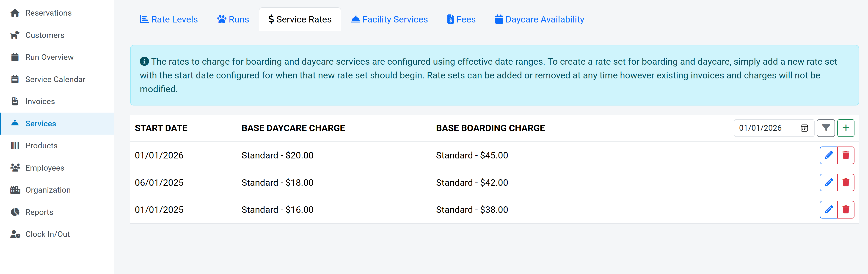Switch to the Daycare Availability tab
Screen dimensions: 868x274
pos(540,19)
